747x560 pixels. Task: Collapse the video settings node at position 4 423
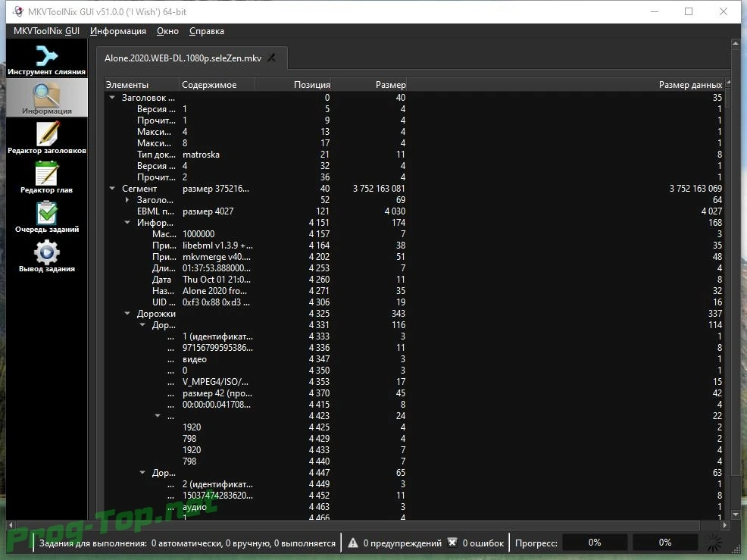[x=158, y=415]
